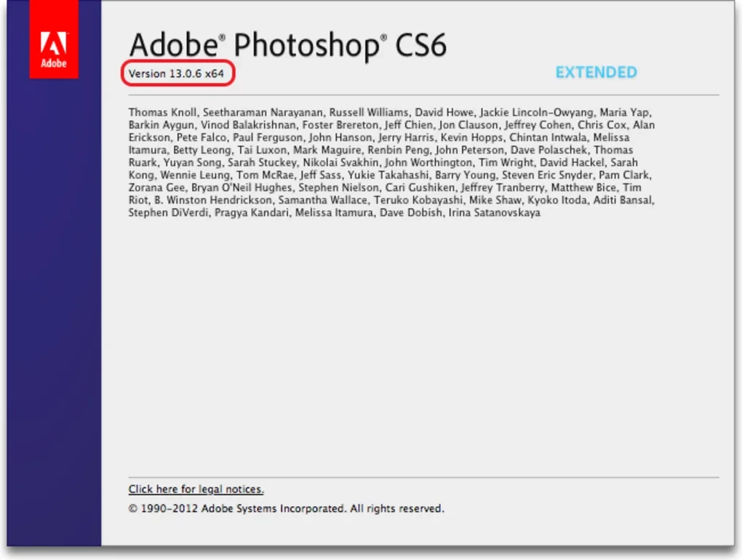Click Stephen DiVerdi in the credits
This screenshot has height=560, width=742.
click(x=168, y=213)
